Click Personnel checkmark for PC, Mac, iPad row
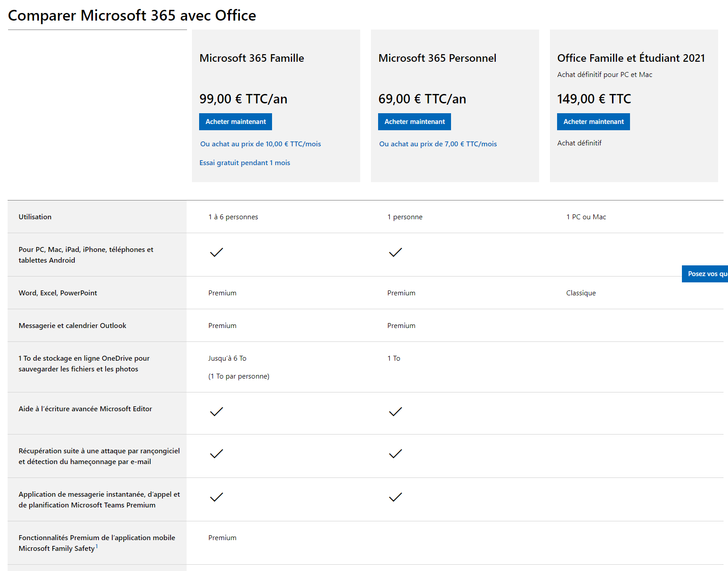 point(396,252)
